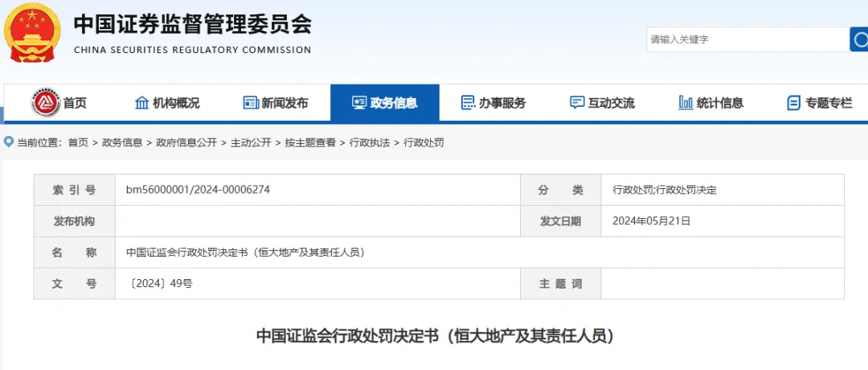Focus the 请输入关键字 search field
This screenshot has width=868, height=370.
click(748, 39)
